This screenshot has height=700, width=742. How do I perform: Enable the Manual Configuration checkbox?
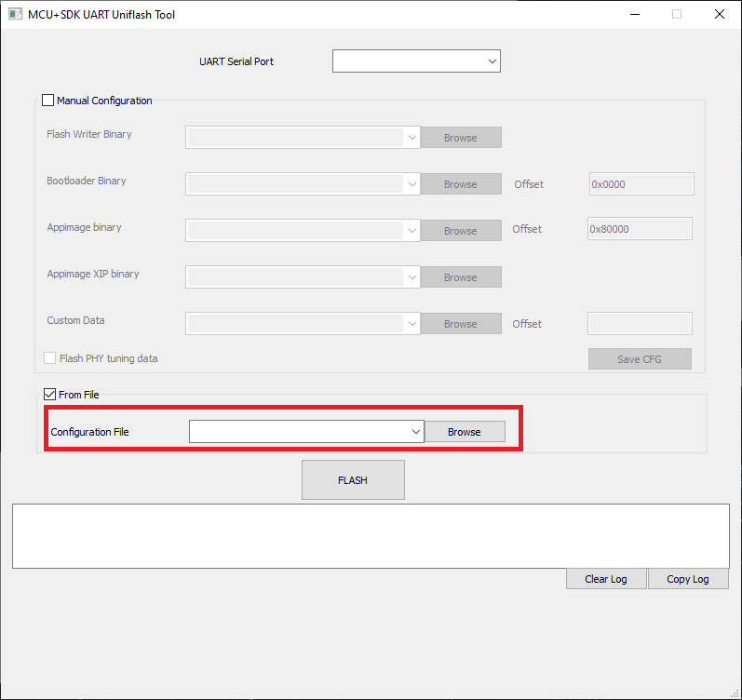coord(48,101)
